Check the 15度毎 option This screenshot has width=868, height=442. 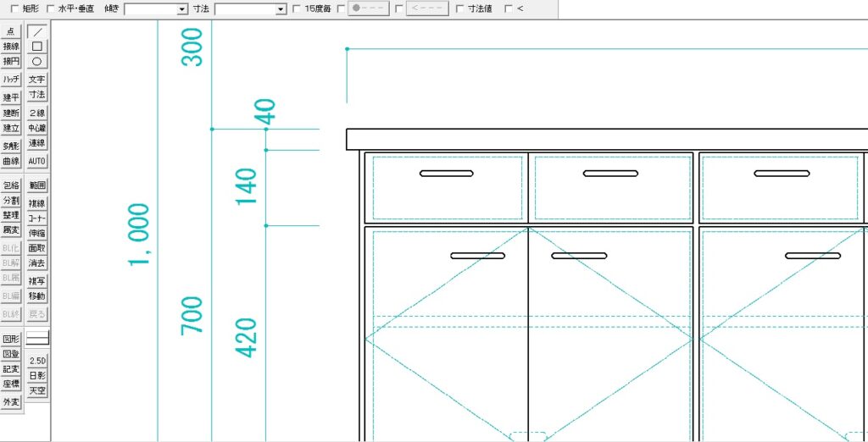(295, 9)
